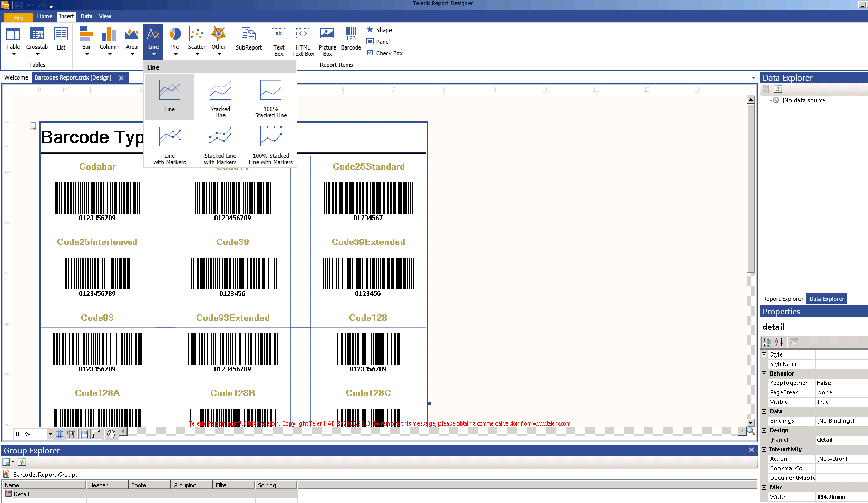Insert an HTML Text Box item
This screenshot has width=868, height=503.
pyautogui.click(x=303, y=42)
